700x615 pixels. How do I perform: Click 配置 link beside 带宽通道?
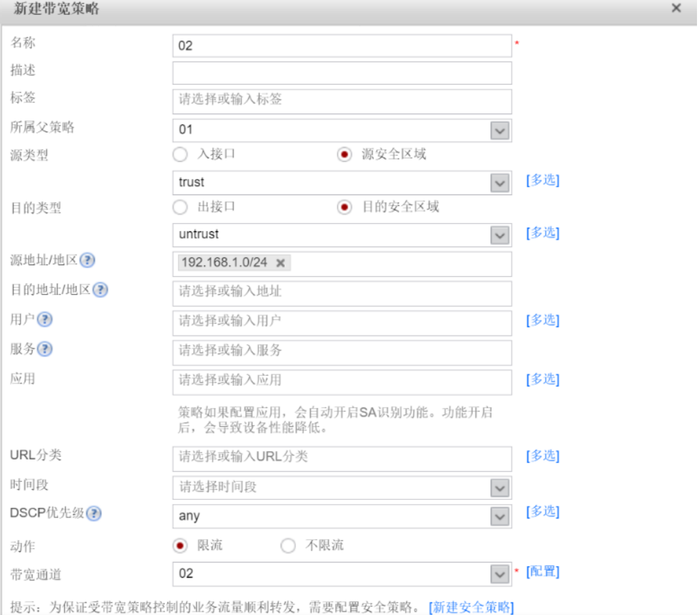pos(542,571)
